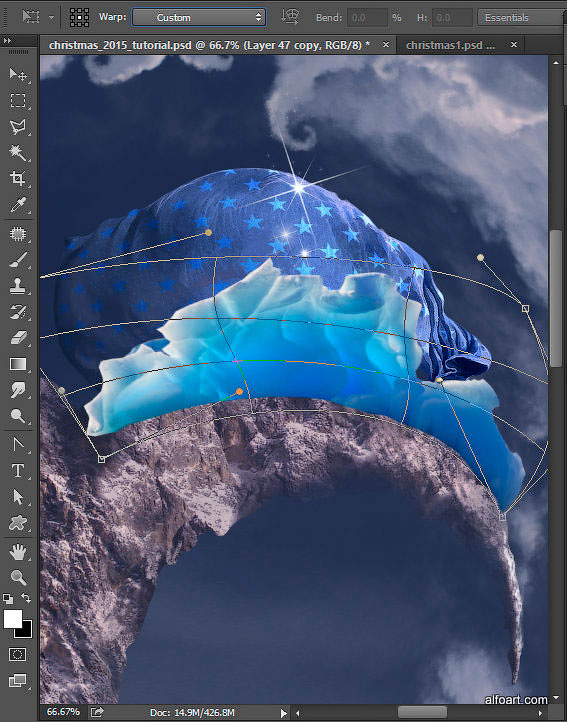Viewport: 567px width, 722px height.
Task: Select the Pen tool
Action: (18, 444)
